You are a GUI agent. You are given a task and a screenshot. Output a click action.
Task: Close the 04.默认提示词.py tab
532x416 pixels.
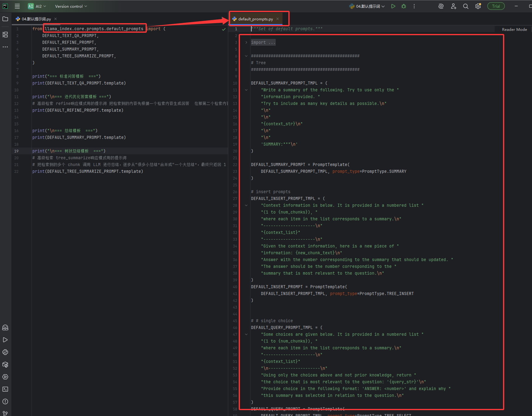[x=56, y=19]
